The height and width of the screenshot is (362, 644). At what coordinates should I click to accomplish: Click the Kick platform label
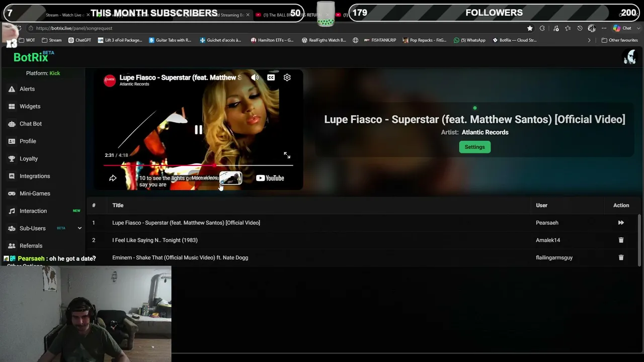[x=55, y=73]
